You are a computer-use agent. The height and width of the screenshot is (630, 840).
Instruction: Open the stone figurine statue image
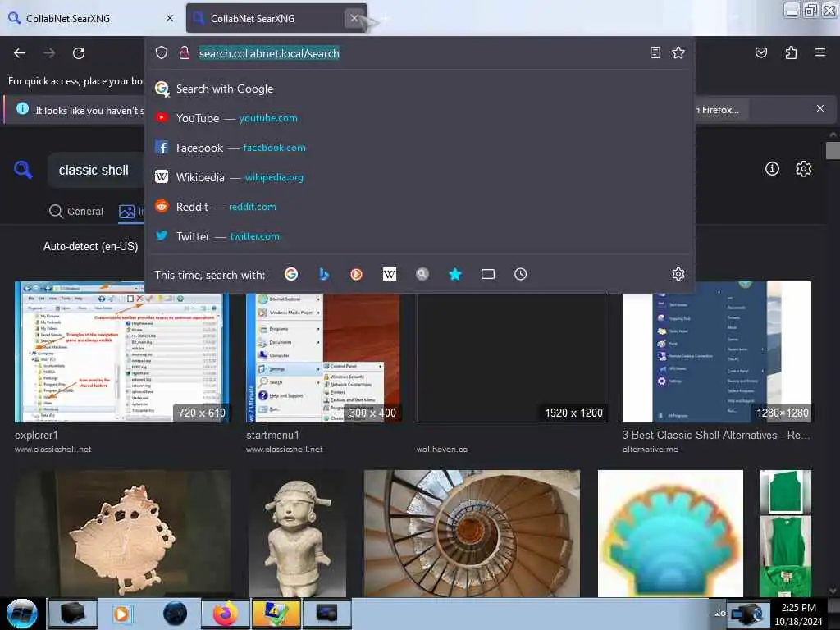pos(297,533)
